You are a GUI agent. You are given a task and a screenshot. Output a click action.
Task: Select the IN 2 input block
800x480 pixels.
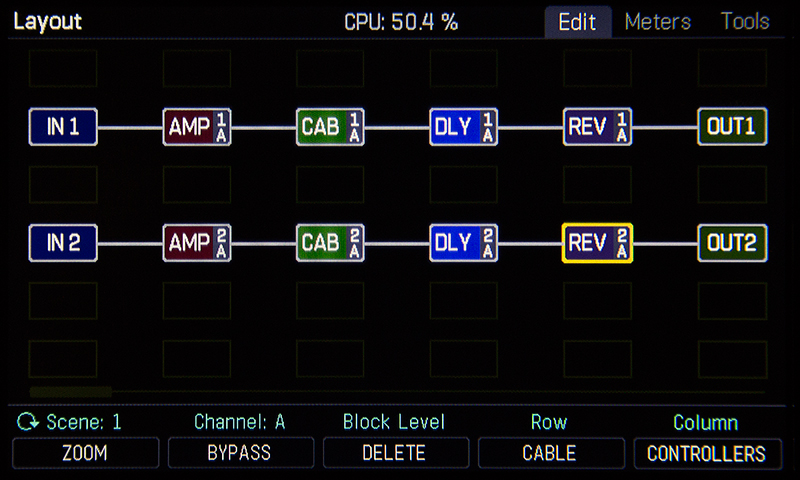(x=63, y=242)
